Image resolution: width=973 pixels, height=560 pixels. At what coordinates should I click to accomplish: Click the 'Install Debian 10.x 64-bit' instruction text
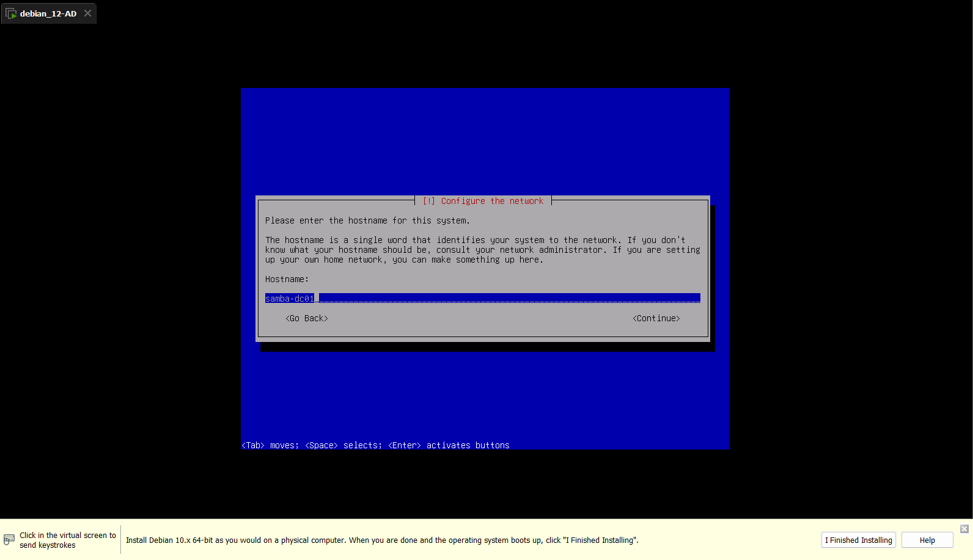point(382,540)
